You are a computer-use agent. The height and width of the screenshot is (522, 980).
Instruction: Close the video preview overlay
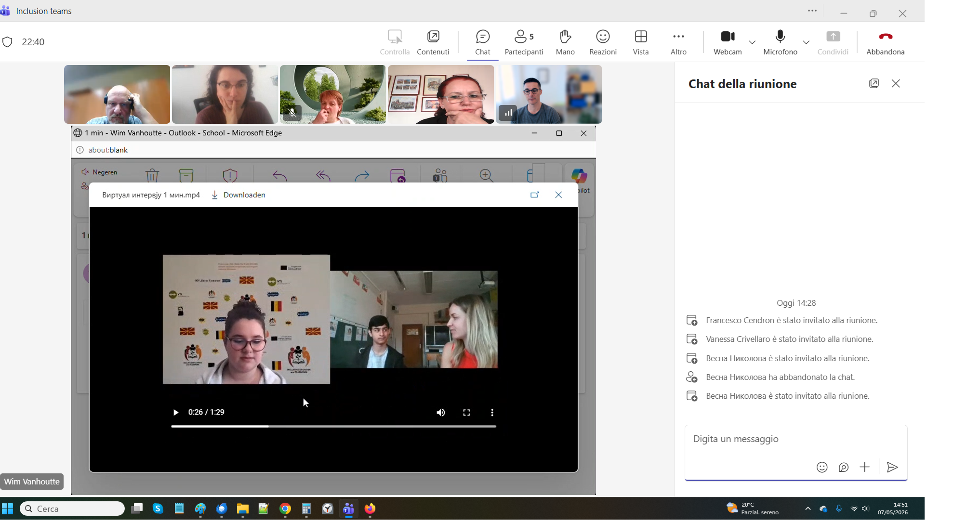pyautogui.click(x=558, y=195)
